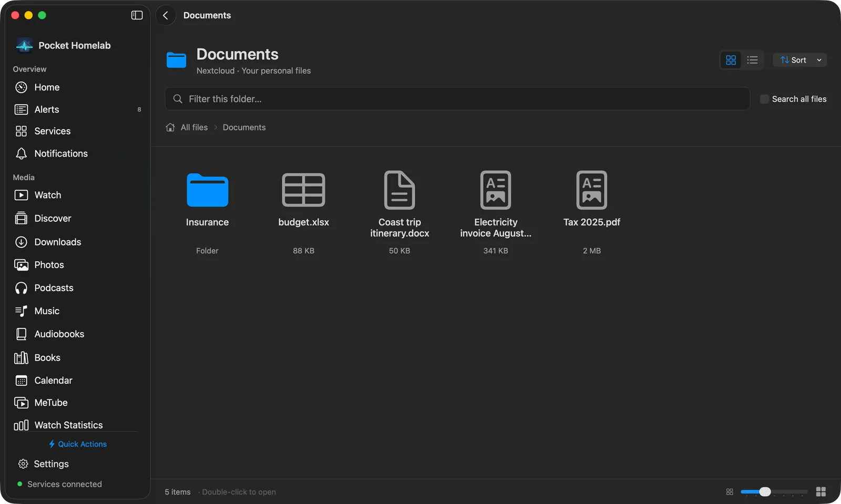Select the Tax 2025.pdf file
The height and width of the screenshot is (504, 841).
[592, 213]
